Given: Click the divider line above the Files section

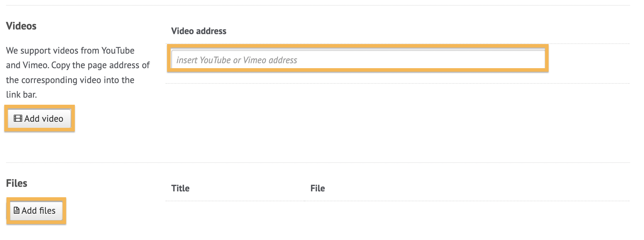Looking at the screenshot, I should (x=318, y=163).
